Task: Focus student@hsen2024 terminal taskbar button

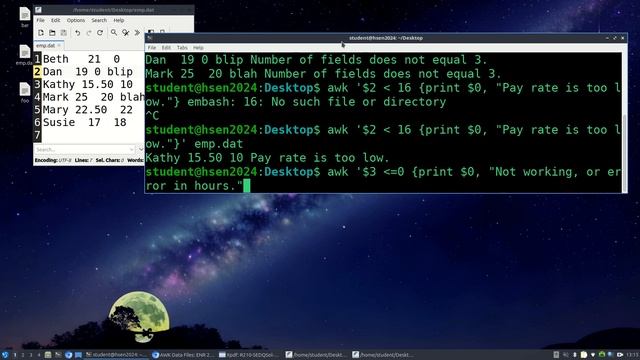Action: click(x=116, y=355)
